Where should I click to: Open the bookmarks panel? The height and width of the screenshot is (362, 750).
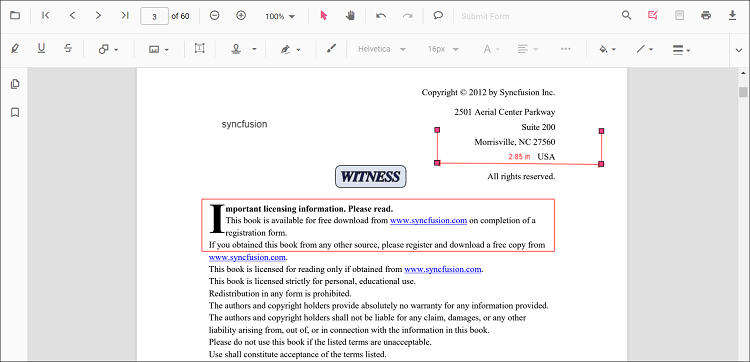15,112
